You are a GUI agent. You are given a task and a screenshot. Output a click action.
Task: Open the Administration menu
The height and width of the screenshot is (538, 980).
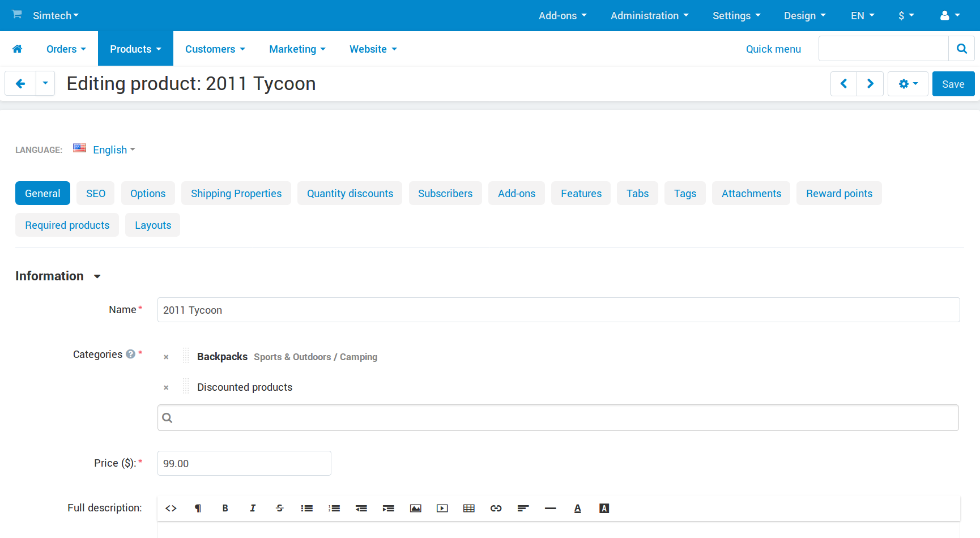click(650, 15)
